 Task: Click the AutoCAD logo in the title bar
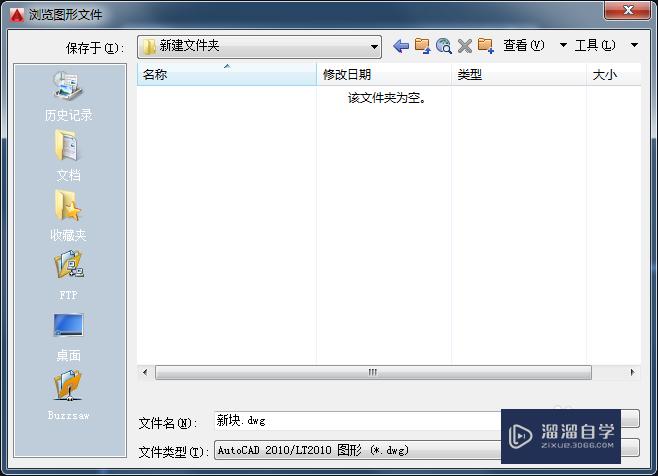click(17, 15)
